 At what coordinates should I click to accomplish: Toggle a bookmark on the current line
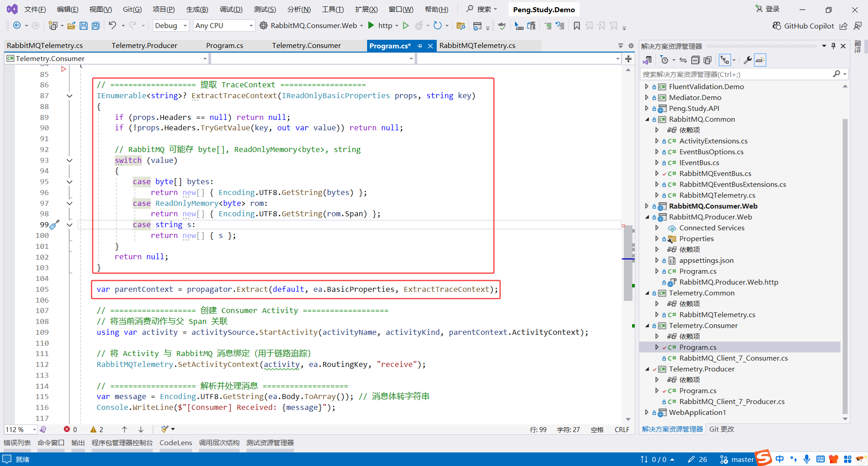click(x=577, y=26)
